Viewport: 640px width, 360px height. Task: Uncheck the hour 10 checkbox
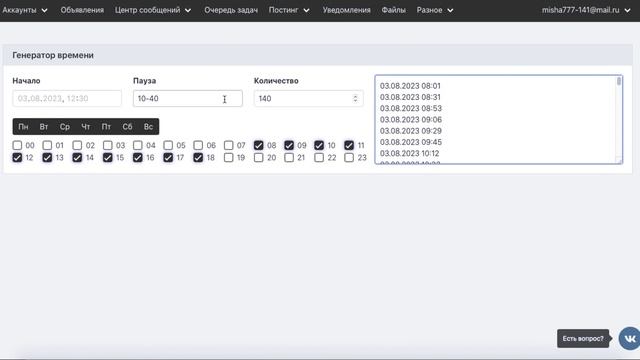(319, 145)
